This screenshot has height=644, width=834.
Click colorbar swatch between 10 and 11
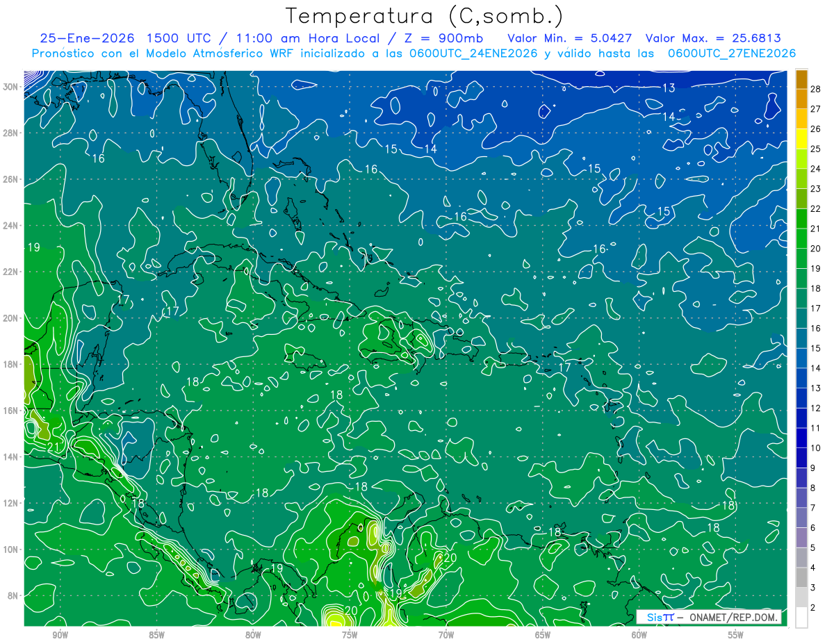pos(801,438)
